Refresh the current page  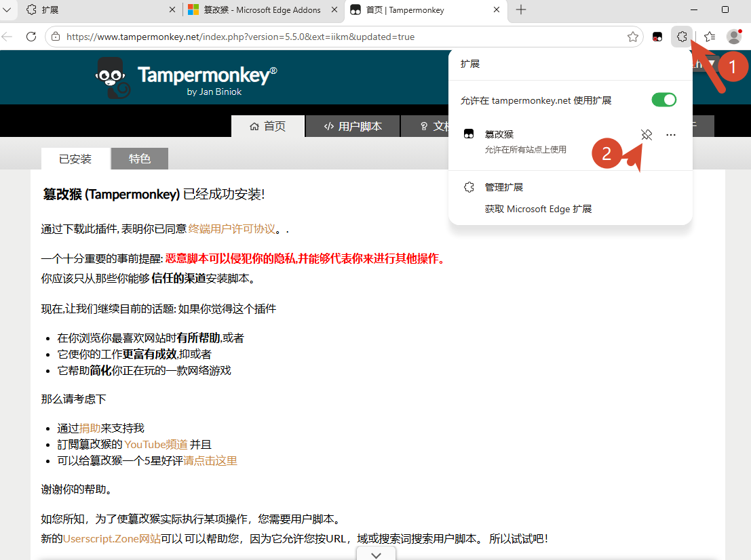point(31,37)
